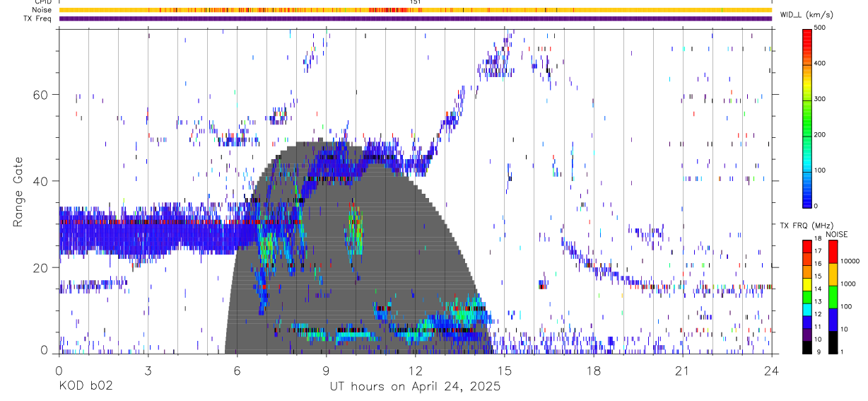Click the 'Range Gate' y-axis title

pyautogui.click(x=18, y=192)
